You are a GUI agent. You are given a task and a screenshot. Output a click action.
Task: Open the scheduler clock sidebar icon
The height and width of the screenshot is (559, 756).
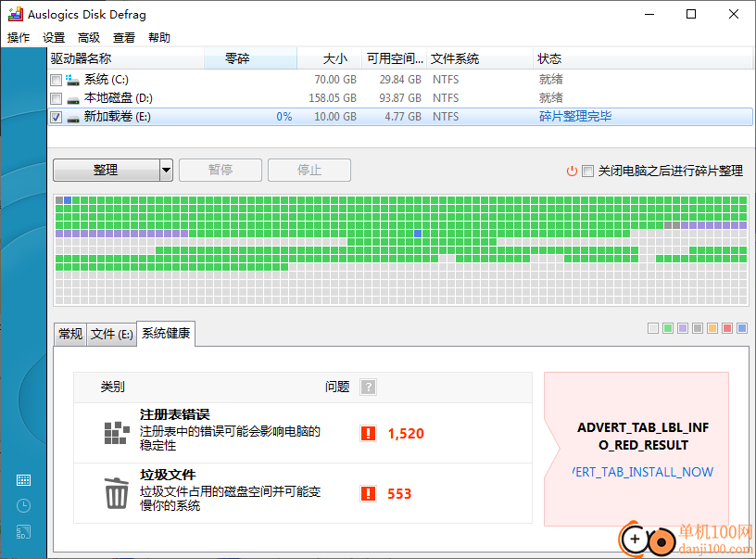tap(24, 505)
